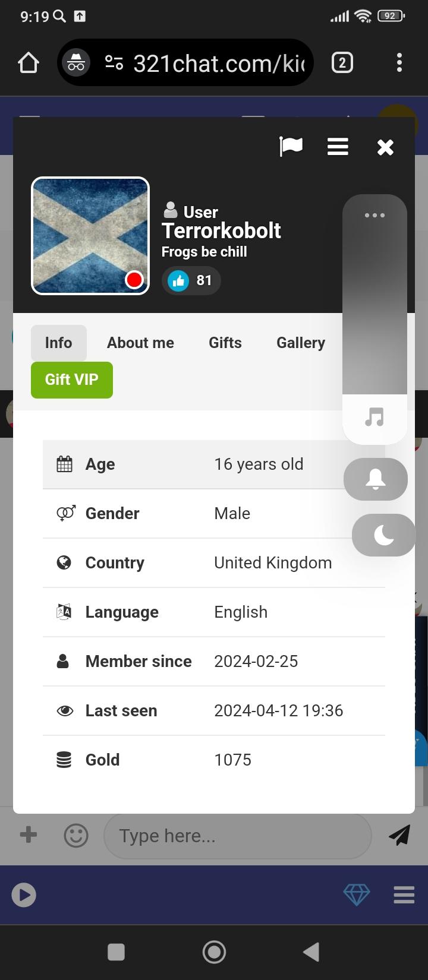The height and width of the screenshot is (980, 428).
Task: View the Gallery tab
Action: click(x=301, y=343)
